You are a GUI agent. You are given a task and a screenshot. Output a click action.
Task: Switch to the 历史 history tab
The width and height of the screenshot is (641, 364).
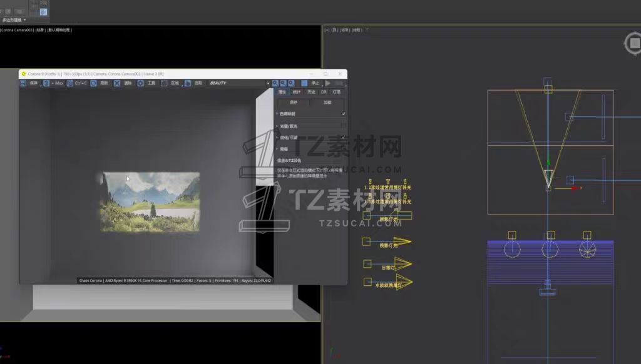pyautogui.click(x=311, y=92)
